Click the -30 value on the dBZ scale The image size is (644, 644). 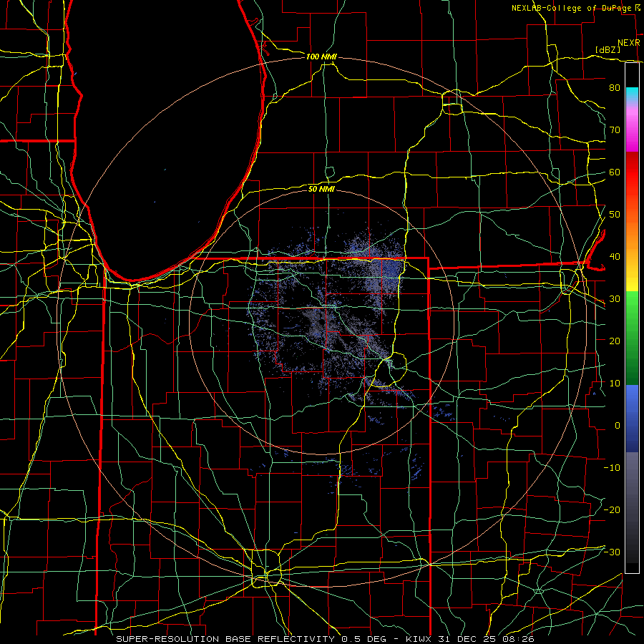[x=612, y=552]
